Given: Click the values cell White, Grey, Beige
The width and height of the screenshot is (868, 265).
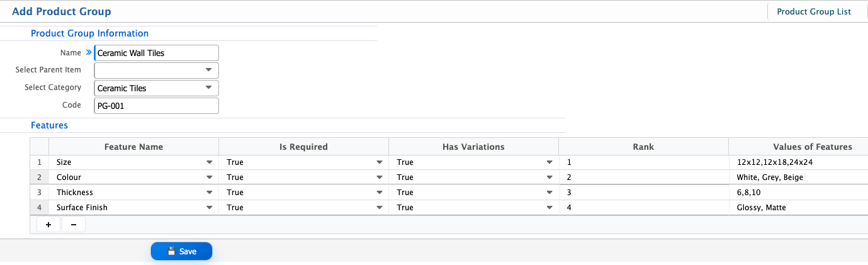Looking at the screenshot, I should pos(798,178).
